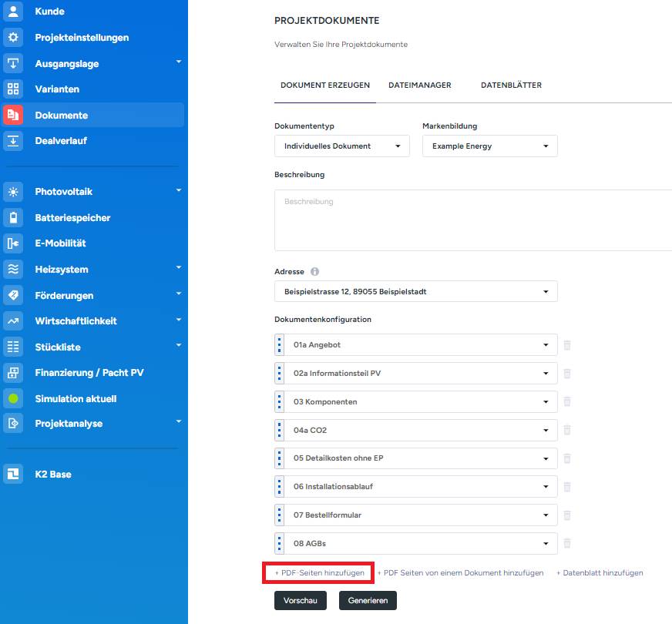Open the Markenbildung Example Energy dropdown

tap(490, 146)
